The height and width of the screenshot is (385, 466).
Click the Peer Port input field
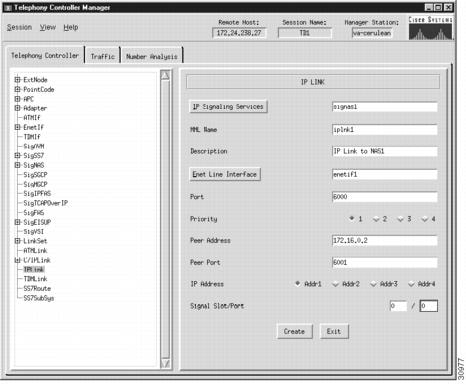(x=385, y=262)
